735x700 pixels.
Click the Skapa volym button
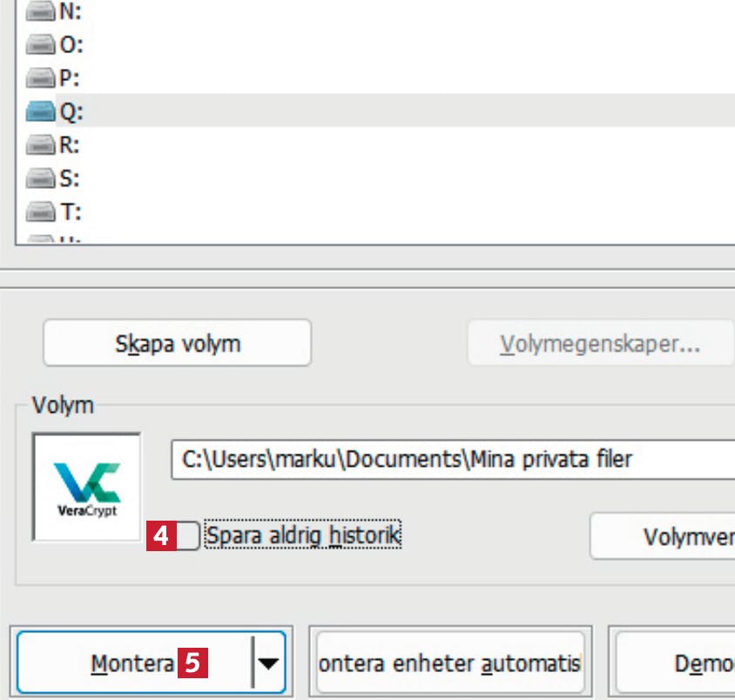[177, 343]
